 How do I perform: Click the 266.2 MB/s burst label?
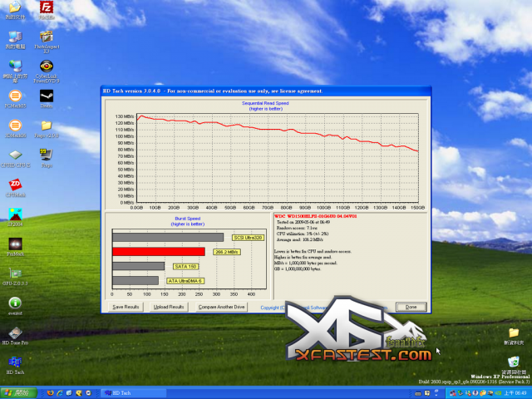227,252
